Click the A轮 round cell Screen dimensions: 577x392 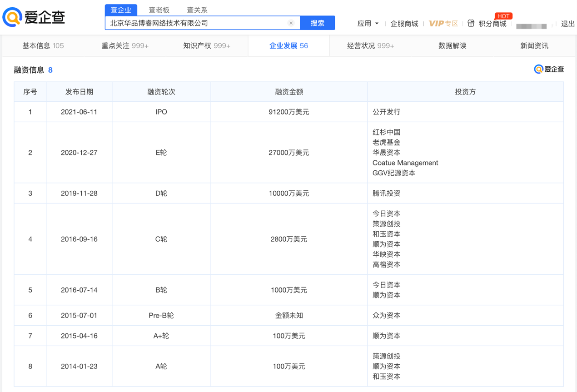161,366
